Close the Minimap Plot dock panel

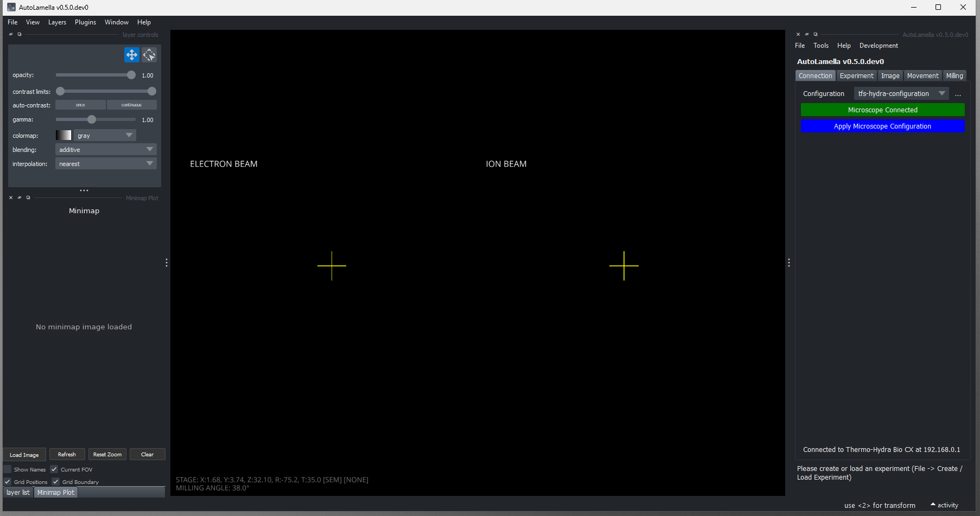[x=11, y=198]
